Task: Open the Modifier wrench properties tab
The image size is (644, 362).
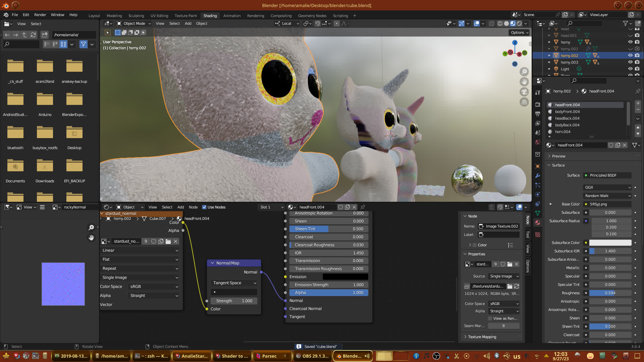Action: (538, 176)
